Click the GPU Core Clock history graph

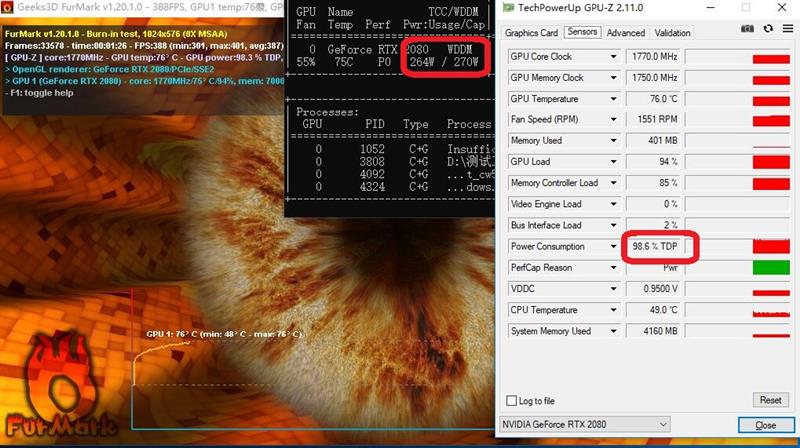tap(738, 57)
